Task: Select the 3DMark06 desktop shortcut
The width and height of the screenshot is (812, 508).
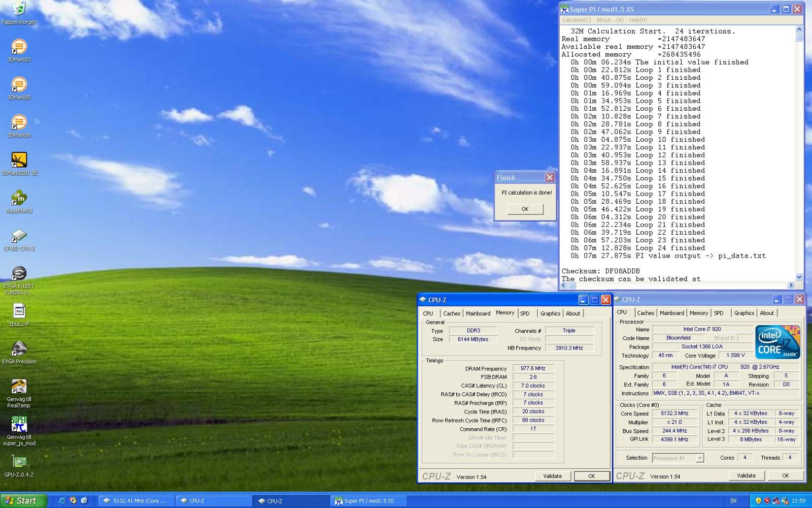Action: [x=19, y=126]
